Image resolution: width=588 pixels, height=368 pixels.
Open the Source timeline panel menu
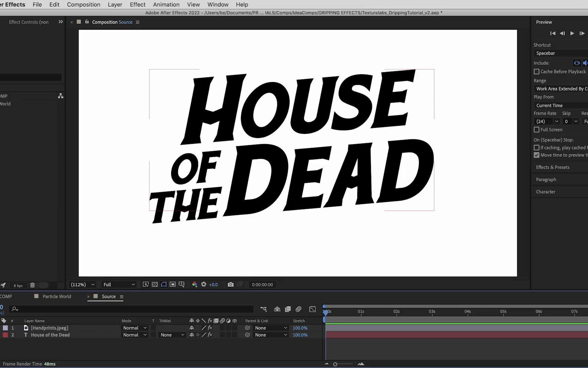pos(121,297)
